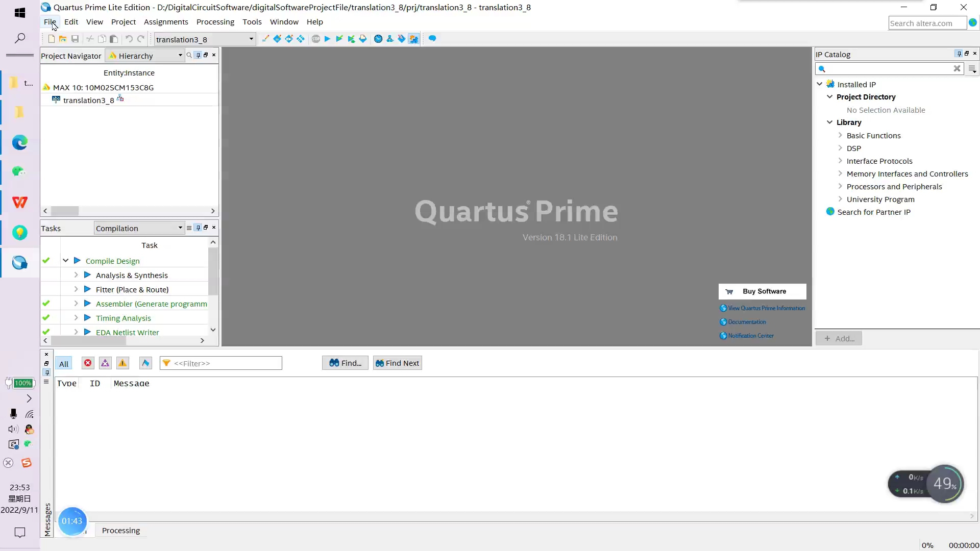Open the Assignment Editor pencil icon

265,39
